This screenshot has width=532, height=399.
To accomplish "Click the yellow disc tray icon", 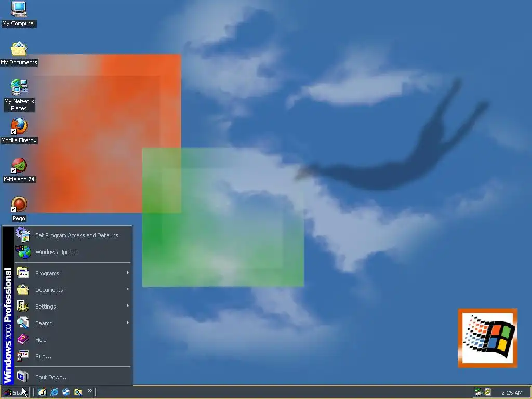I will click(x=488, y=392).
